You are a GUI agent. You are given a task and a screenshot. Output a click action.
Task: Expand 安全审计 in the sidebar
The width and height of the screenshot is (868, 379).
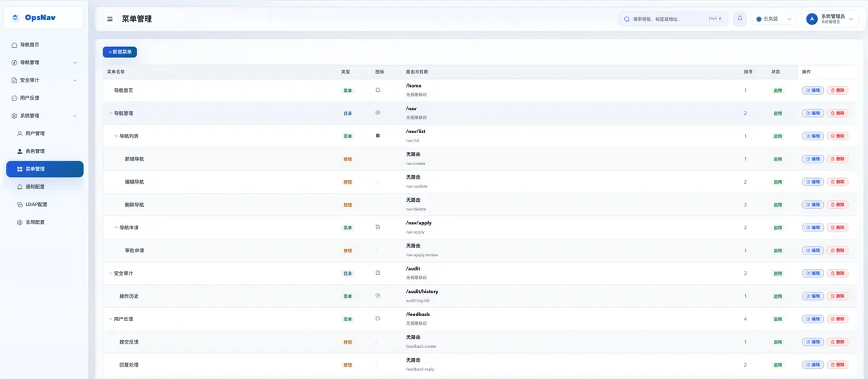coord(45,80)
